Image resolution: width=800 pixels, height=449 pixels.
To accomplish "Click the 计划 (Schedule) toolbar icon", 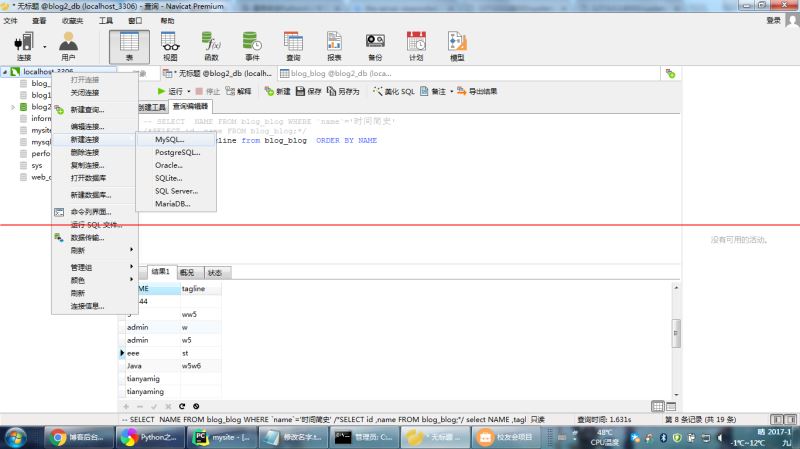I will 416,46.
